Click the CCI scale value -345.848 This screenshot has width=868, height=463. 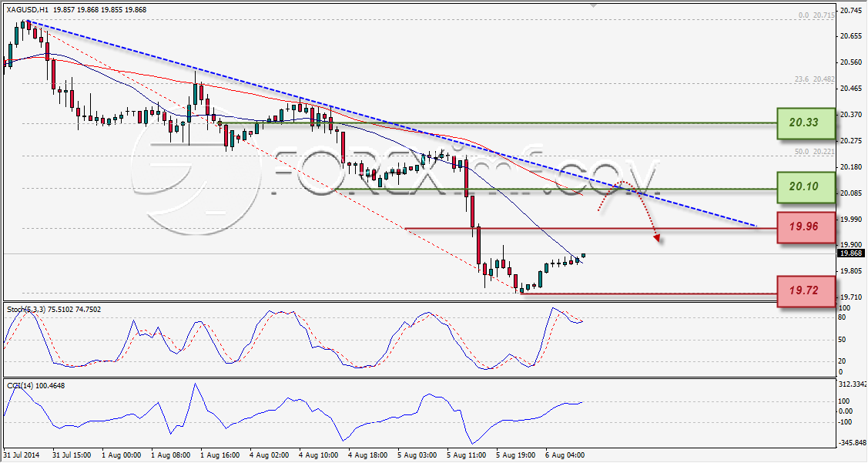(x=853, y=443)
